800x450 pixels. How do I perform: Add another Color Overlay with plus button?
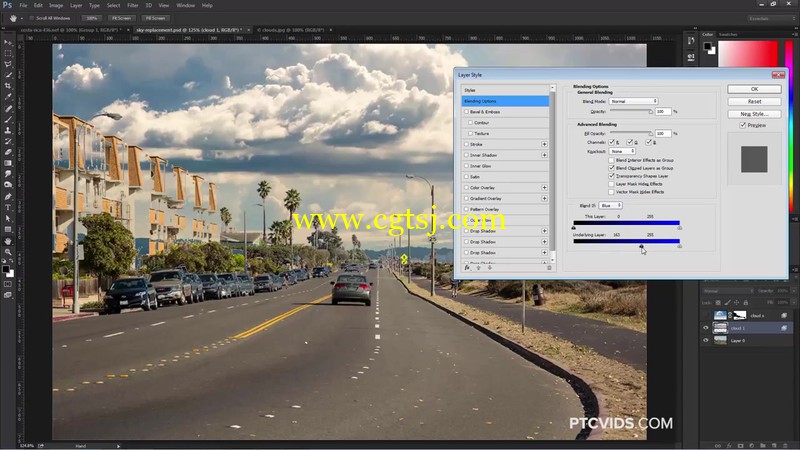[x=544, y=188]
